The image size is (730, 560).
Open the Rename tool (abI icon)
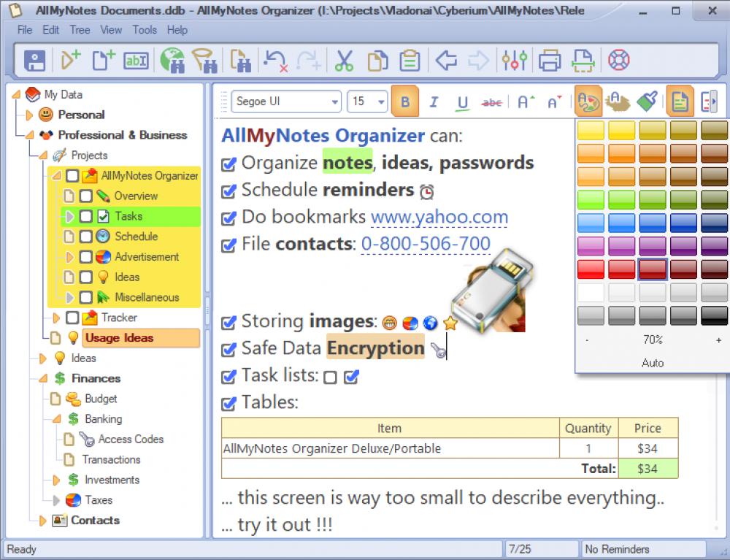click(x=137, y=61)
